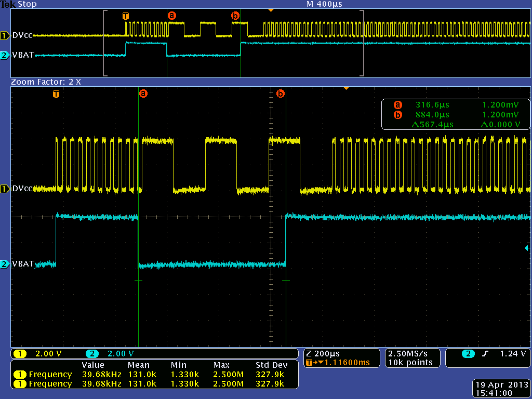Click cursor b time value 884.0µs
The height and width of the screenshot is (399, 532).
click(433, 115)
